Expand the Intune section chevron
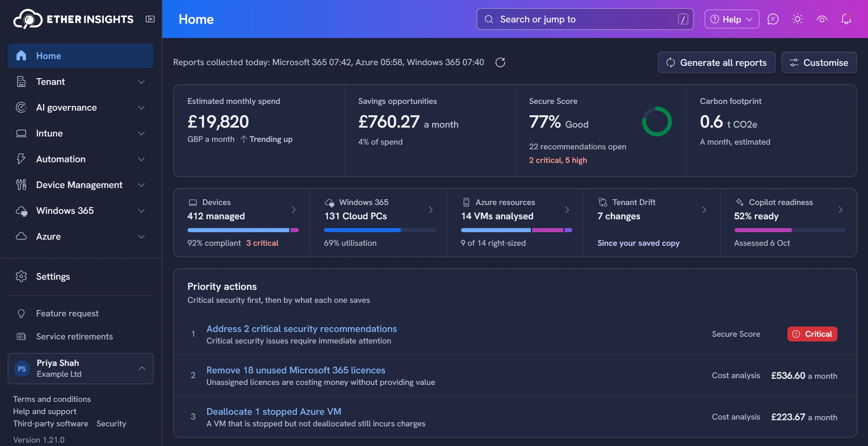The width and height of the screenshot is (868, 446). [141, 133]
